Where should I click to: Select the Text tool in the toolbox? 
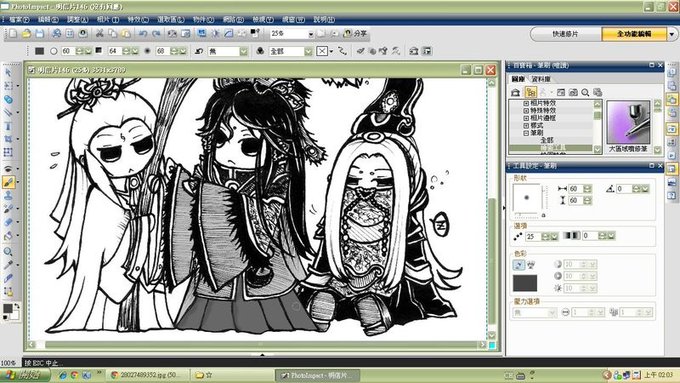click(x=8, y=126)
